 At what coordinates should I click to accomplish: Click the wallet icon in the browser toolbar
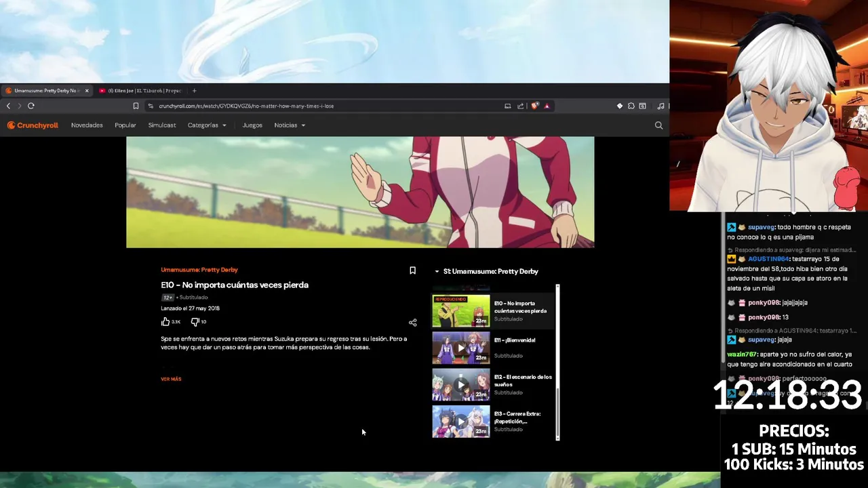(x=642, y=106)
